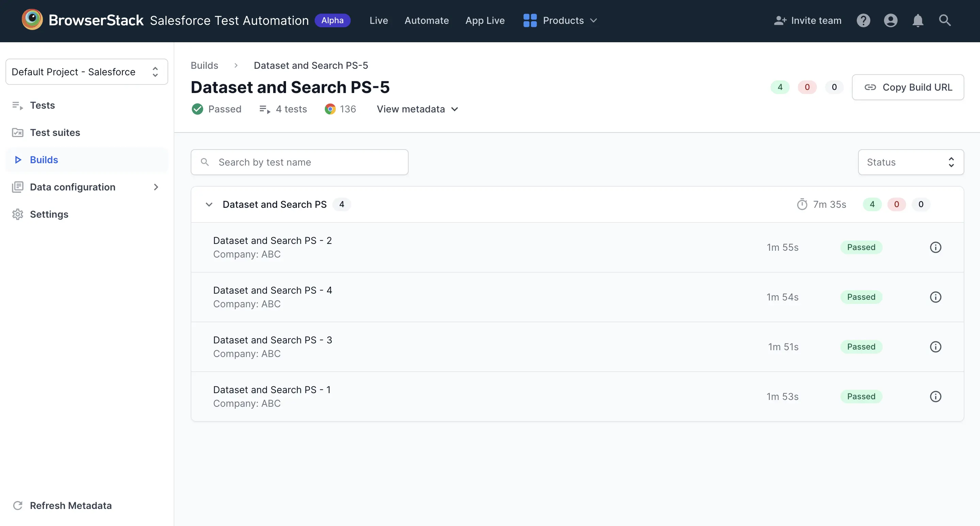The image size is (980, 526).
Task: Click the Search by test name field
Action: (299, 162)
